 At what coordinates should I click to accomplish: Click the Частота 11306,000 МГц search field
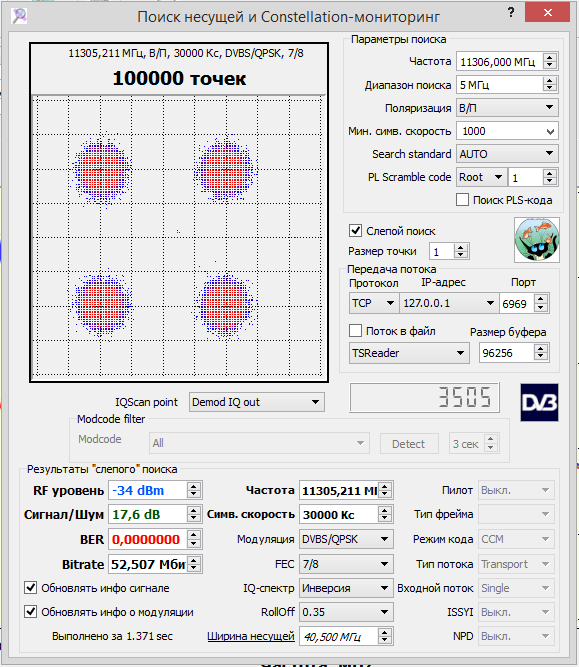click(x=499, y=62)
